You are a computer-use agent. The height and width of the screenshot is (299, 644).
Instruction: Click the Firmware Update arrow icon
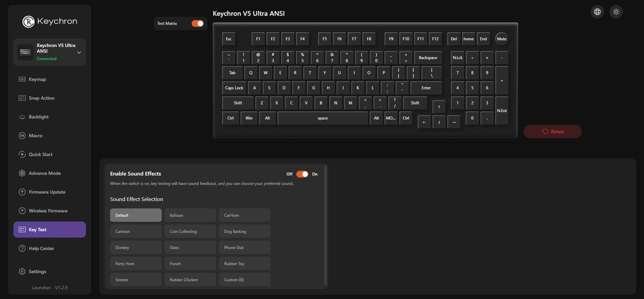pos(22,192)
